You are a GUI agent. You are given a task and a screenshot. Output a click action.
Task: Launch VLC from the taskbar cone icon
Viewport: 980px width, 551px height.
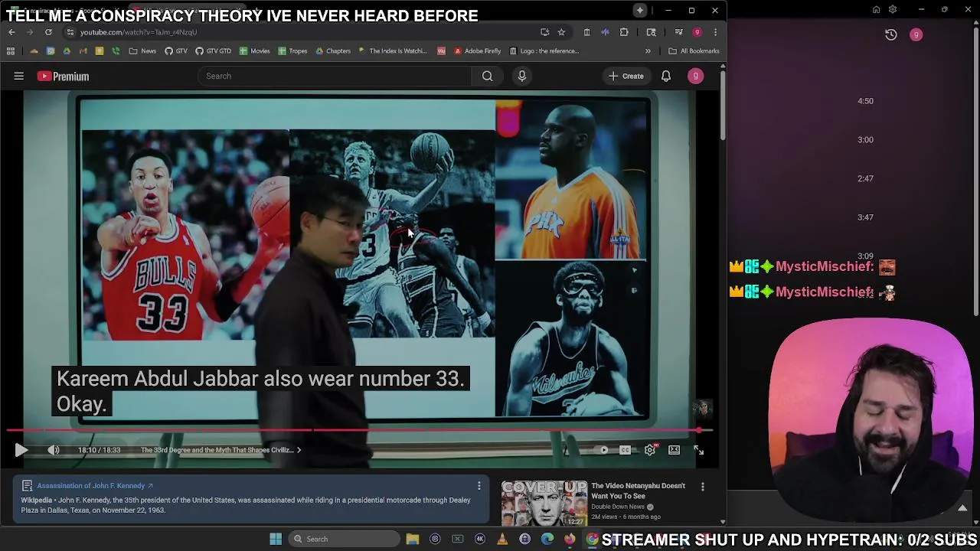click(x=502, y=539)
